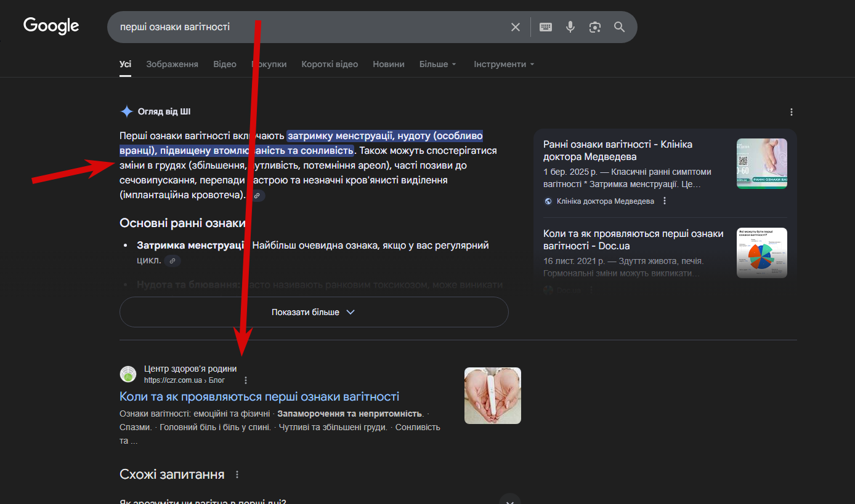Open blue czr.com.ua result title
This screenshot has height=504, width=855.
(259, 396)
